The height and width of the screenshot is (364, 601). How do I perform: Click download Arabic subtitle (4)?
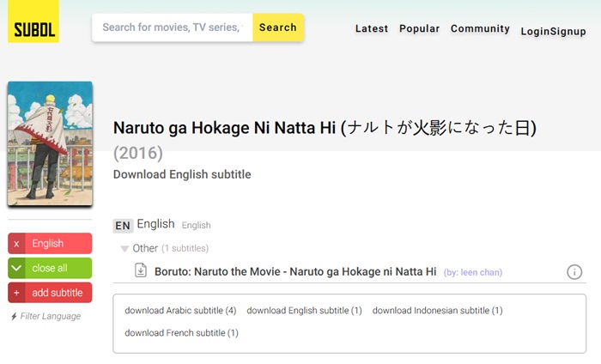(x=180, y=311)
